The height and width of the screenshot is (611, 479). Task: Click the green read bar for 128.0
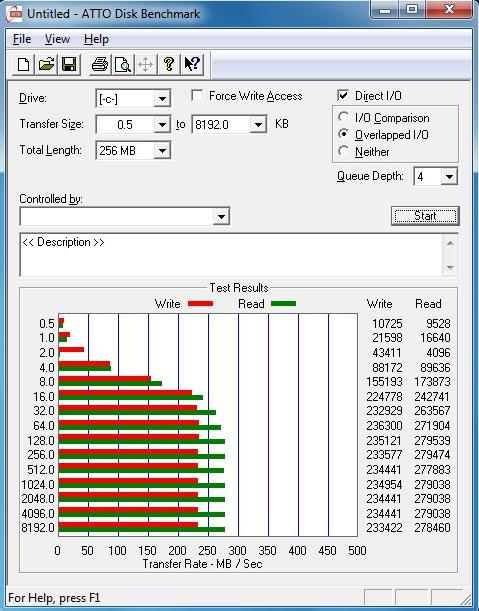[x=142, y=442]
